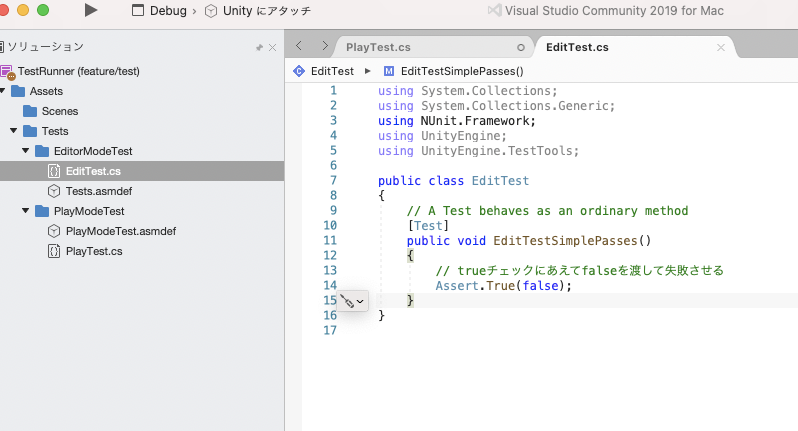
Task: Click the breadcrumb separator arrow
Action: pyautogui.click(x=367, y=71)
